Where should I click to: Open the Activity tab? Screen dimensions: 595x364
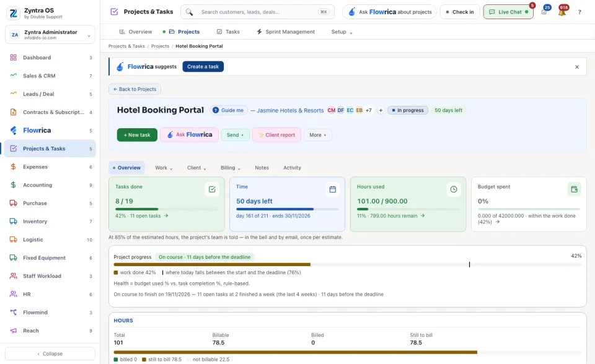click(292, 168)
